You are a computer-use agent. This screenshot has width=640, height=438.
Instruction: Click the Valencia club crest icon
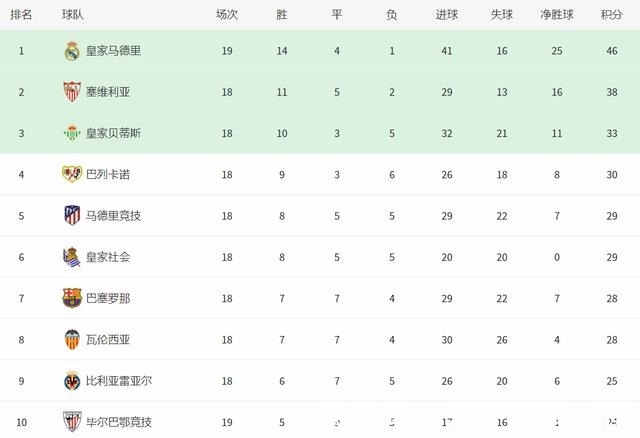72,339
